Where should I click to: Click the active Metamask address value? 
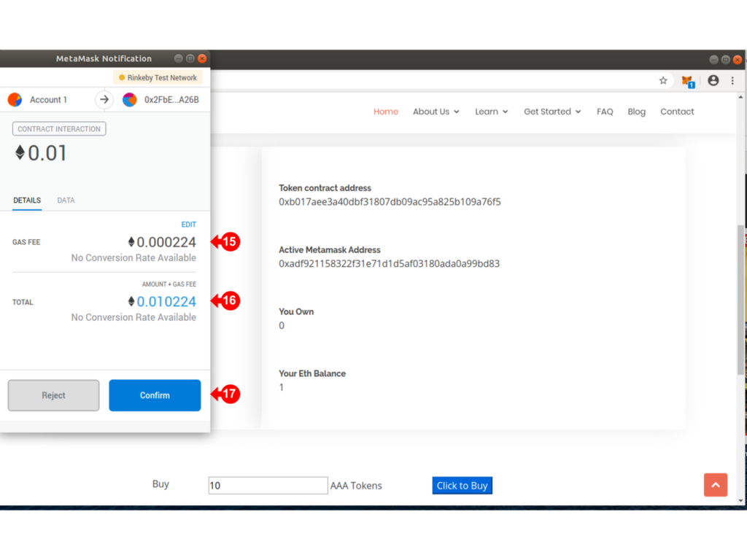[x=390, y=264]
